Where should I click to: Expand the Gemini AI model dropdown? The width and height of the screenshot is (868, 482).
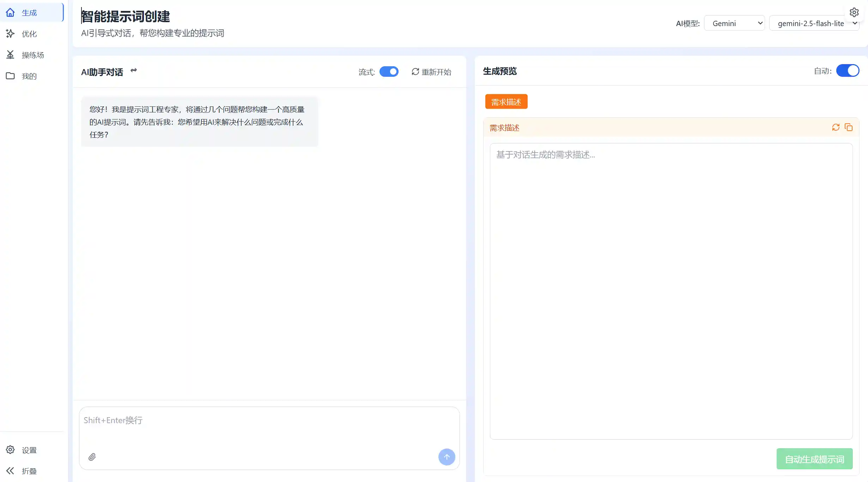tap(734, 23)
